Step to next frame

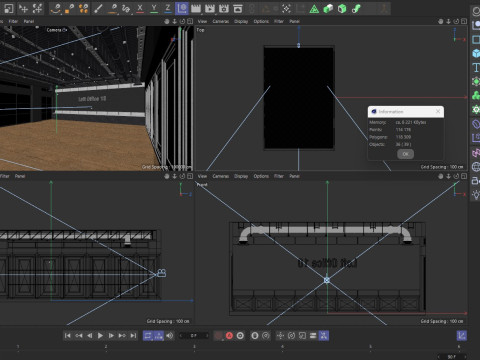(111, 335)
